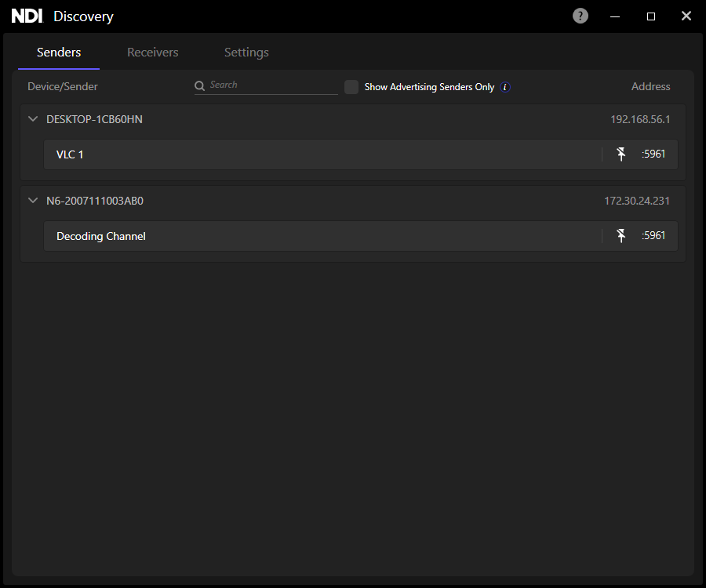Switch to the Receivers tab

(x=153, y=53)
